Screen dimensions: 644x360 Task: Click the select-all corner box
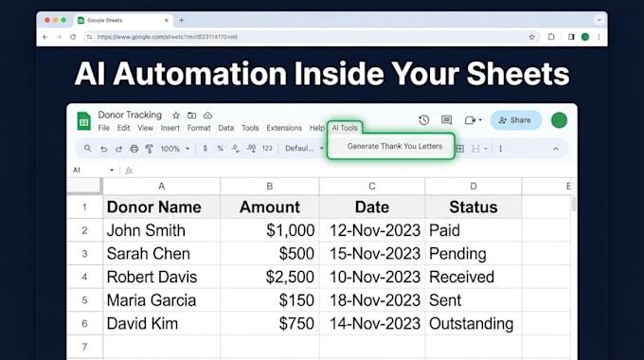click(84, 186)
